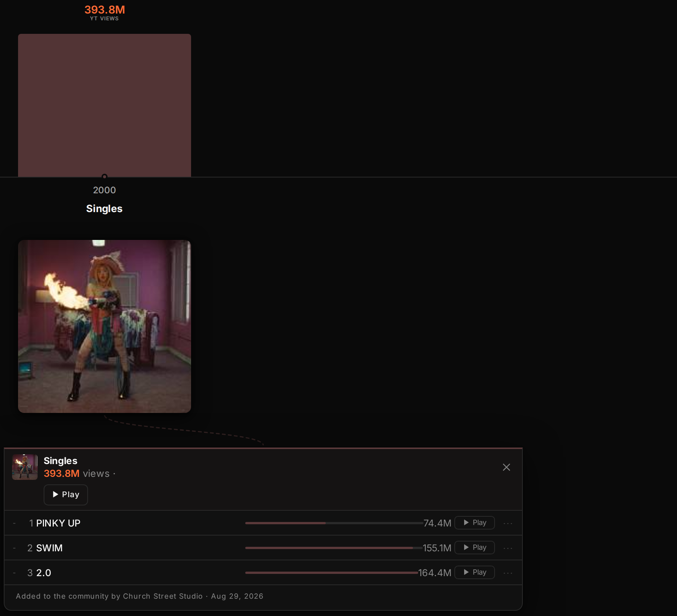Image resolution: width=677 pixels, height=616 pixels.
Task: Play the 2.0 track
Action: click(x=475, y=572)
